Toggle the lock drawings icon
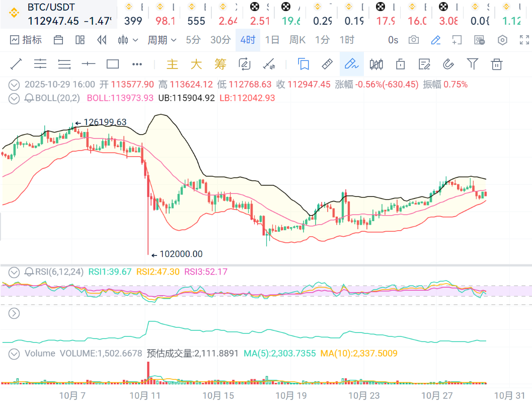This screenshot has width=532, height=405. (401, 64)
